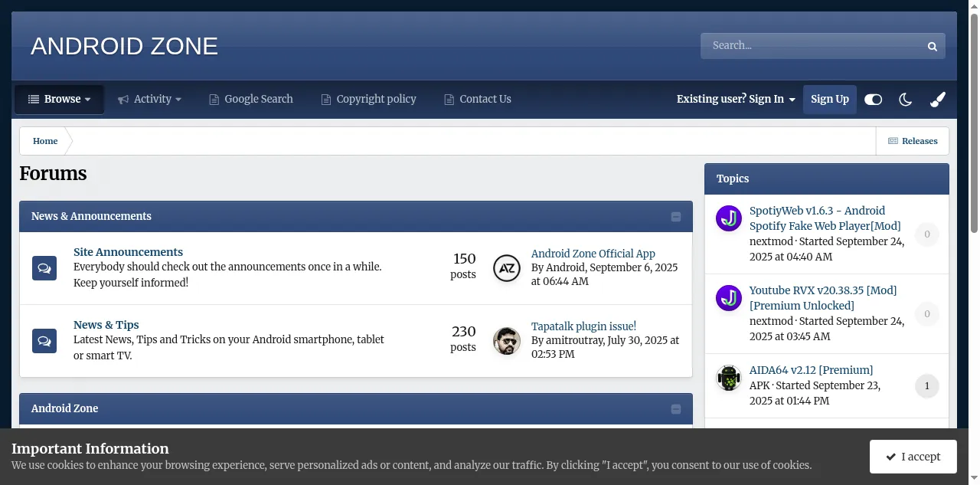Image resolution: width=980 pixels, height=485 pixels.
Task: Click the Site Announcements forum chat icon
Action: coord(44,268)
